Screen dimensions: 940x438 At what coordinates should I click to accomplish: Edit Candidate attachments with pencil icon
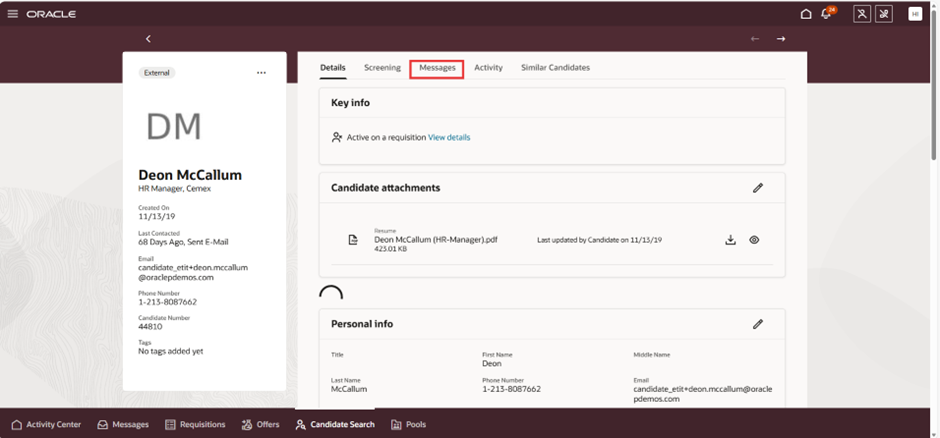758,188
